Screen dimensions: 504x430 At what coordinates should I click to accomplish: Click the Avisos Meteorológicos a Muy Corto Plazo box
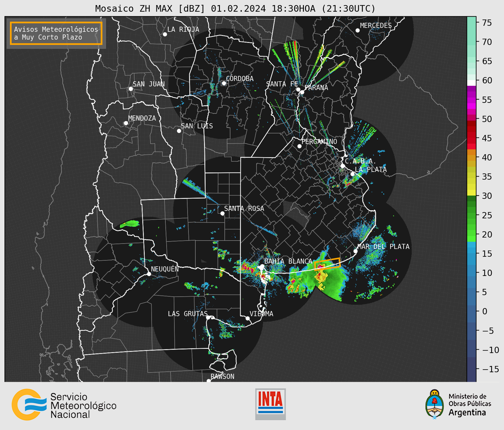click(56, 33)
